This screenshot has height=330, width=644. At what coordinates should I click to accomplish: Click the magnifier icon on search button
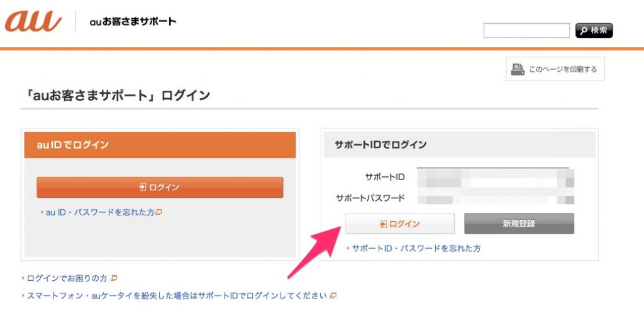pyautogui.click(x=584, y=31)
